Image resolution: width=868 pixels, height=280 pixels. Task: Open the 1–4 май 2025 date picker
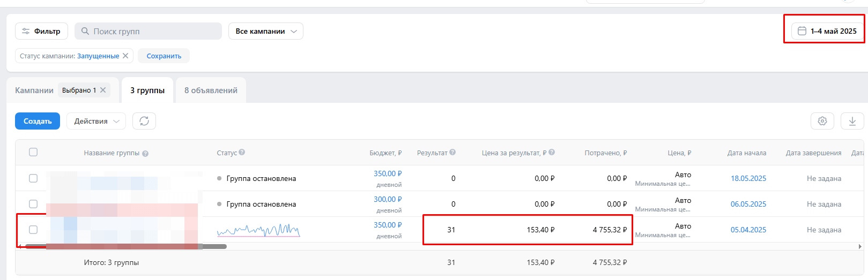(827, 31)
